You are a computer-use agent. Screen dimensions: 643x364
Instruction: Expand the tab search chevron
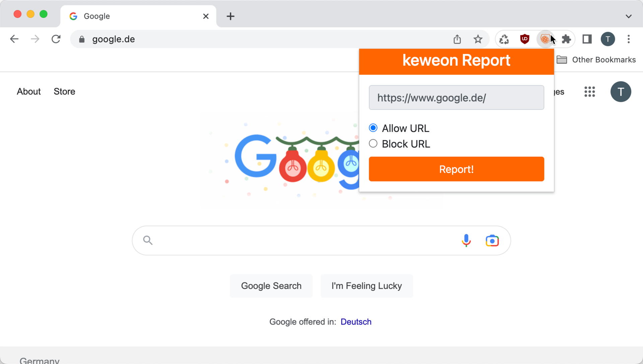[629, 16]
